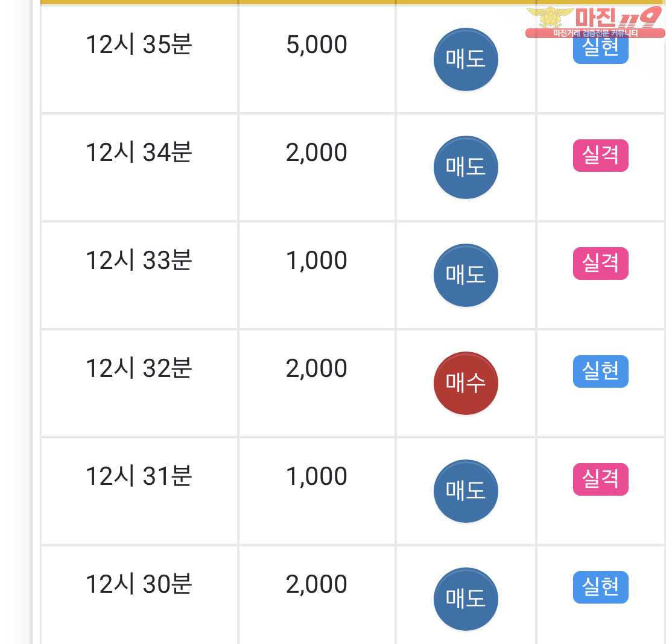
Task: Click the 12시 32분 time cell
Action: click(x=139, y=383)
